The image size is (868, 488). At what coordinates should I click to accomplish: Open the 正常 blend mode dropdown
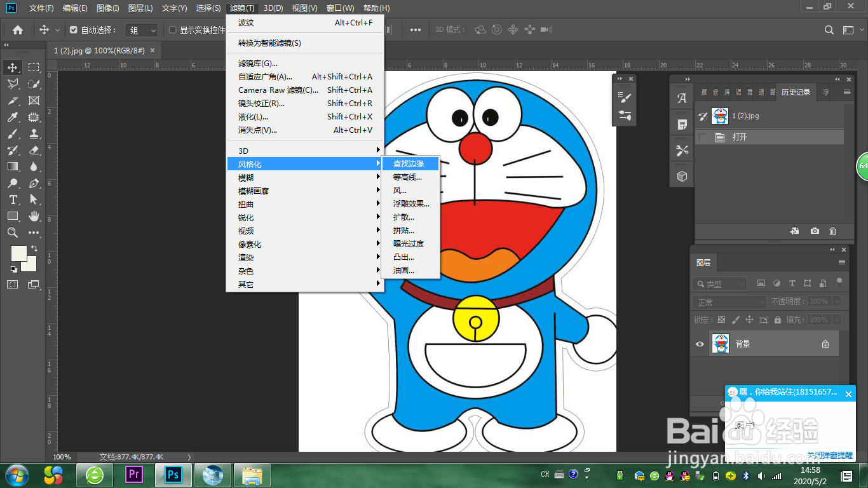click(729, 302)
